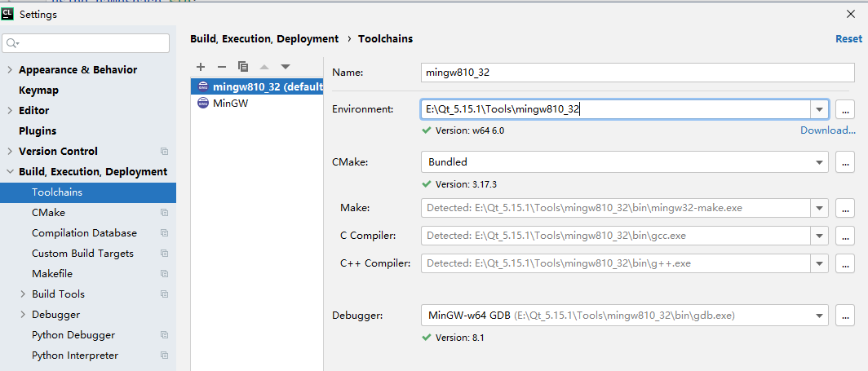Open the Environment path dropdown

coord(819,109)
